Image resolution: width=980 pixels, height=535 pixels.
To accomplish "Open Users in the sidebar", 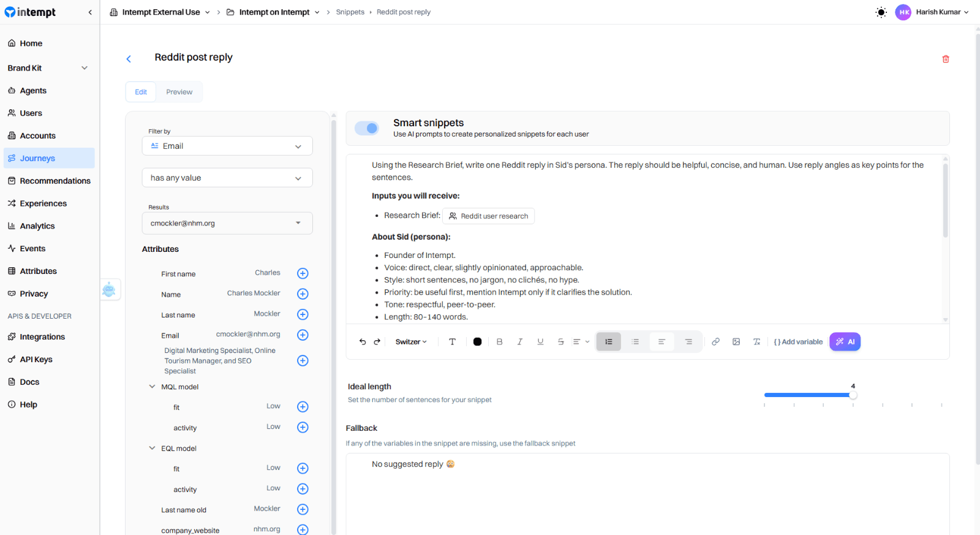I will [49, 113].
